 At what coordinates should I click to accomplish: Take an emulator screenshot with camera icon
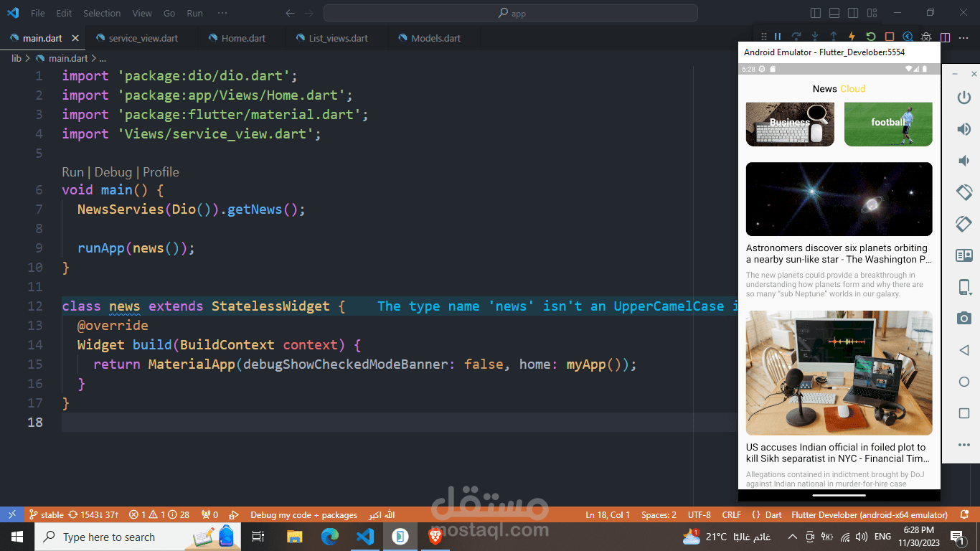964,318
